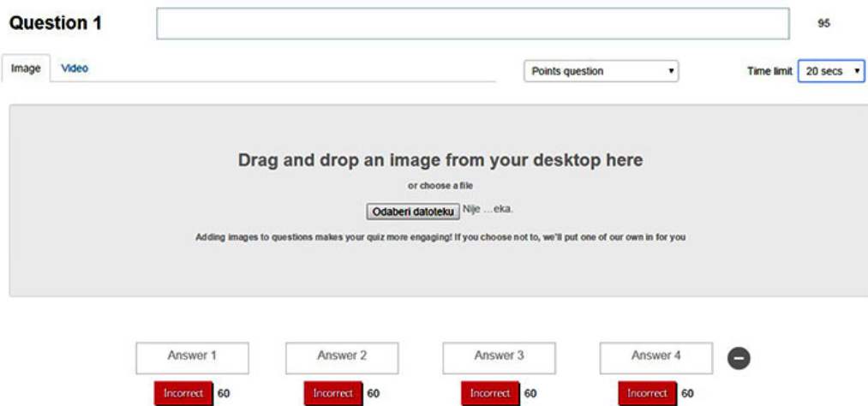Click into the Answer 1 field
868x406 pixels.
pyautogui.click(x=192, y=357)
